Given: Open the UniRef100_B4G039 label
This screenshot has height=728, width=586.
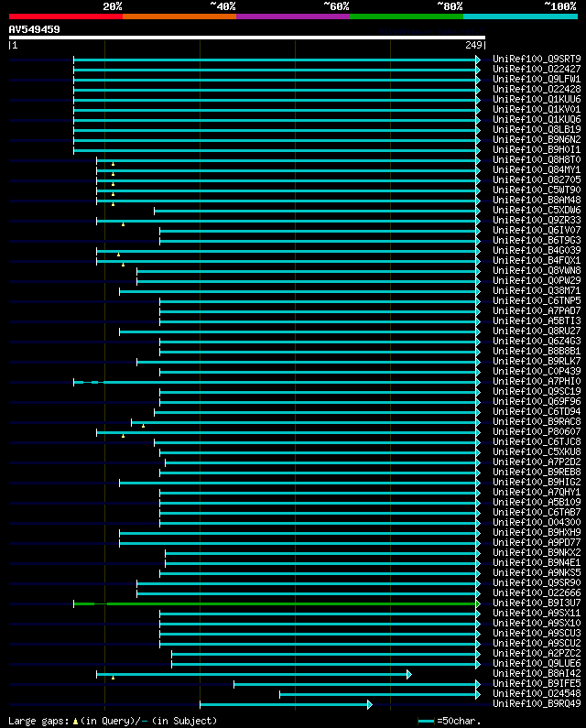Looking at the screenshot, I should click(537, 250).
